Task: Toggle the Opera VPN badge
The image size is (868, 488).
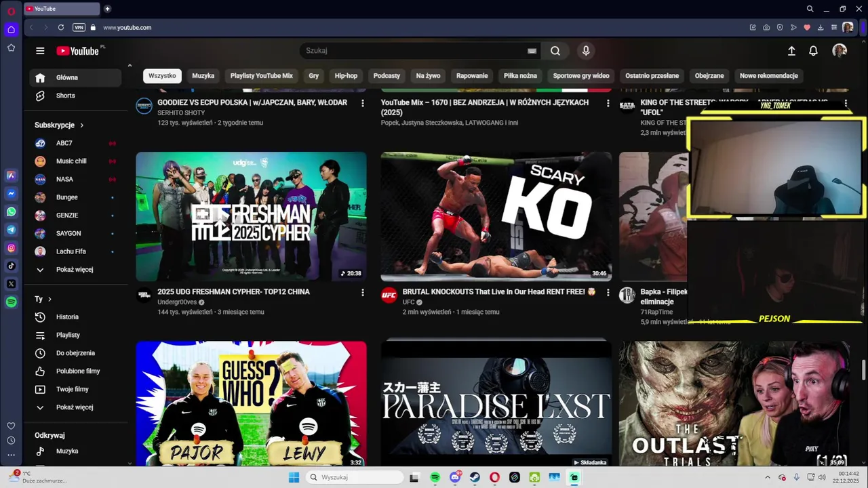Action: tap(79, 28)
